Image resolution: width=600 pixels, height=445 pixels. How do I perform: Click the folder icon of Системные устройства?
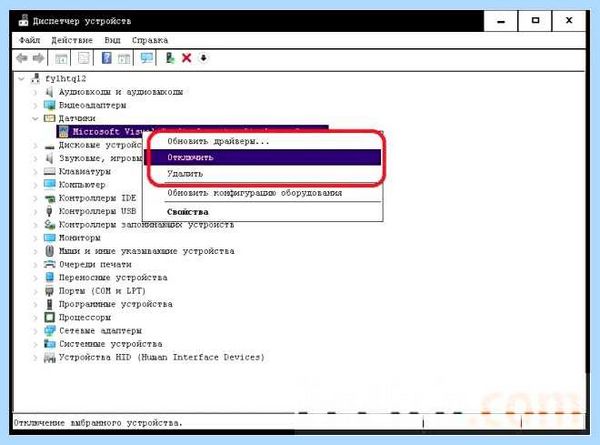coord(49,344)
